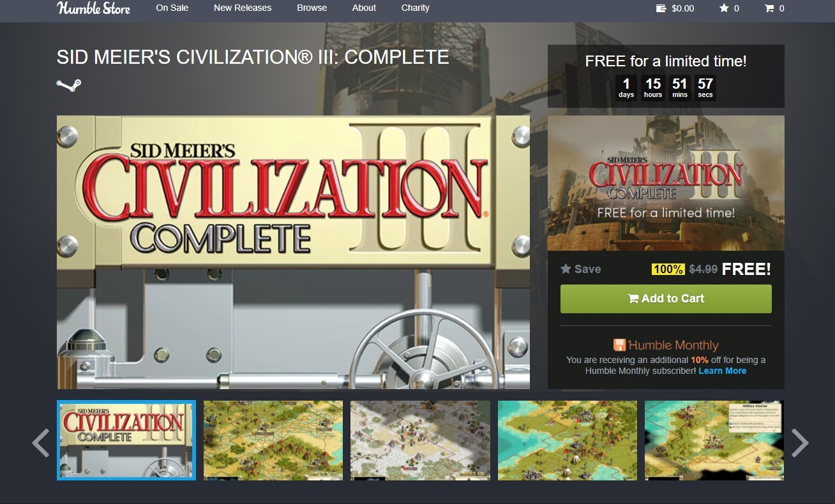Viewport: 835px width, 504px height.
Task: Expand the Browse menu
Action: pos(312,8)
